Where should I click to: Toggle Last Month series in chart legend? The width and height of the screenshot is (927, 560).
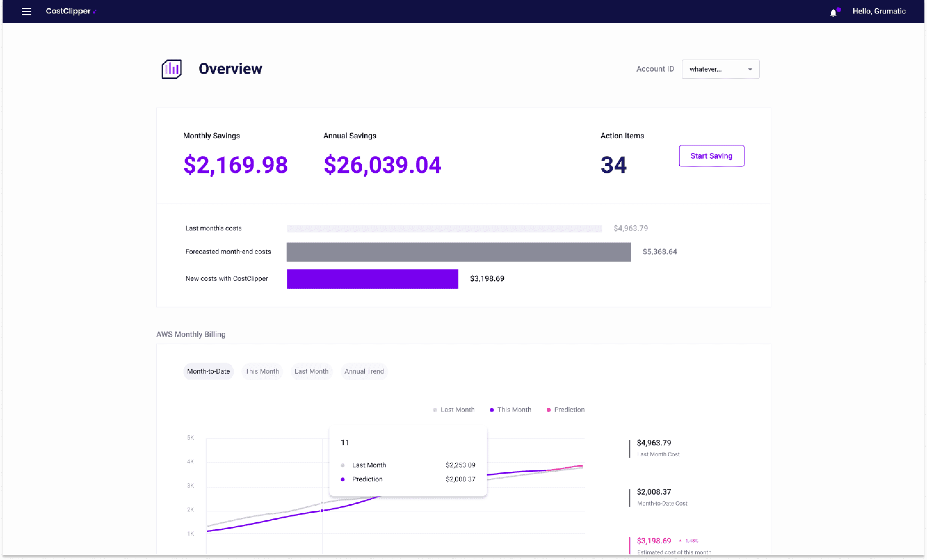pyautogui.click(x=454, y=410)
